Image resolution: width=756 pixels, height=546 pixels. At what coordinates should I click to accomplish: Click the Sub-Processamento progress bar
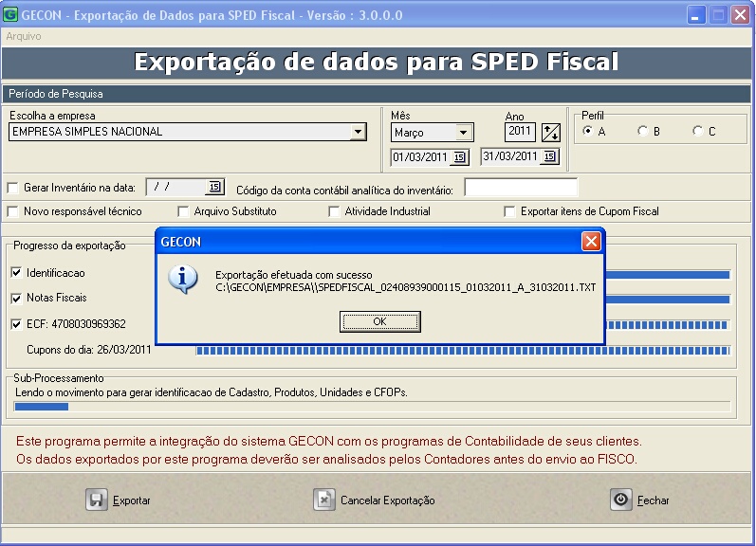372,407
